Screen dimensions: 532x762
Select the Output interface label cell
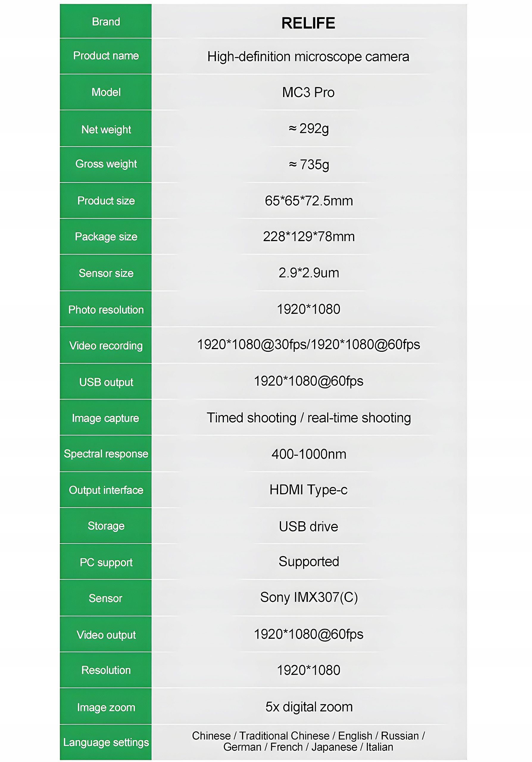point(106,490)
